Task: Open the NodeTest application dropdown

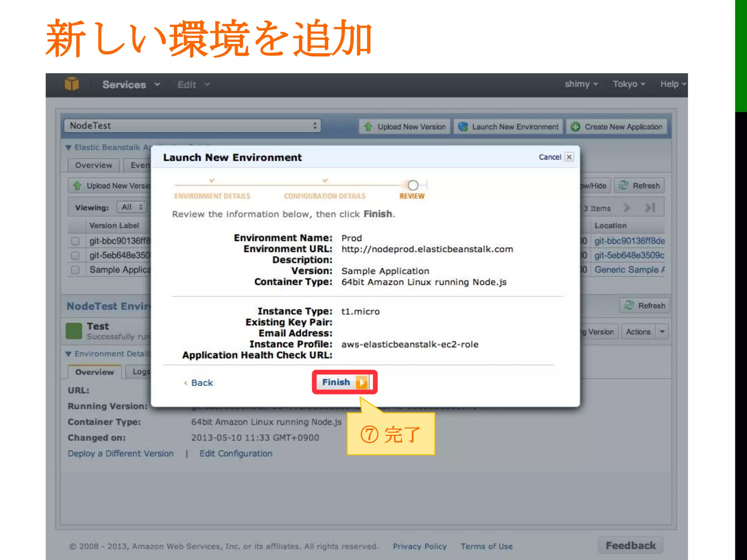Action: point(192,126)
